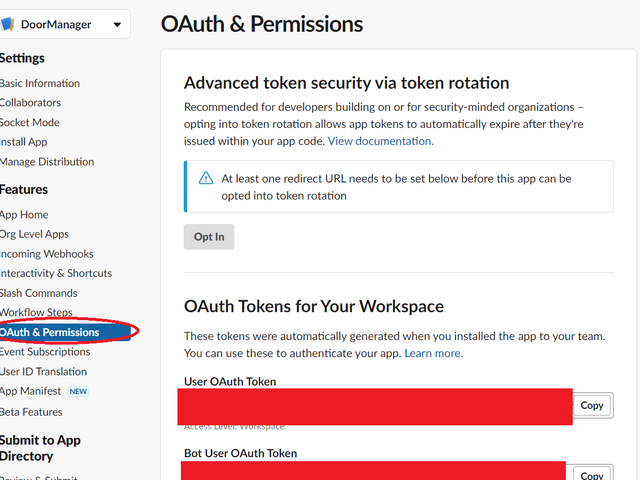640x480 pixels.
Task: Open the Install App page
Action: coord(24,142)
